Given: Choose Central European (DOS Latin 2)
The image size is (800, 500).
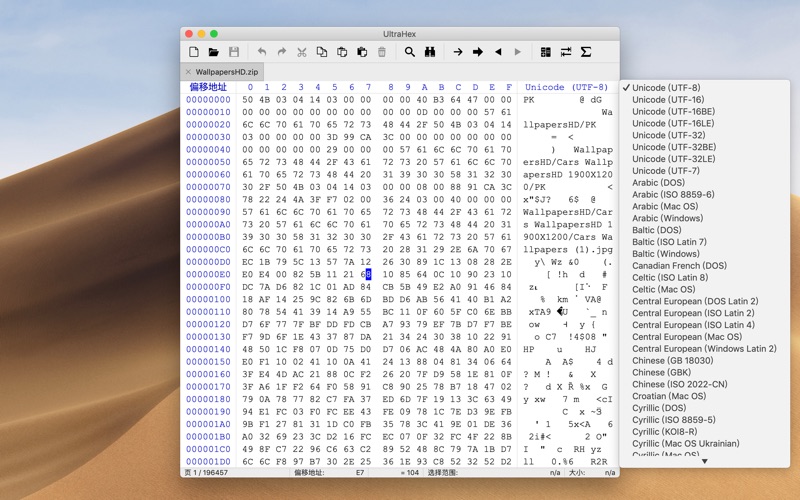Looking at the screenshot, I should 695,301.
